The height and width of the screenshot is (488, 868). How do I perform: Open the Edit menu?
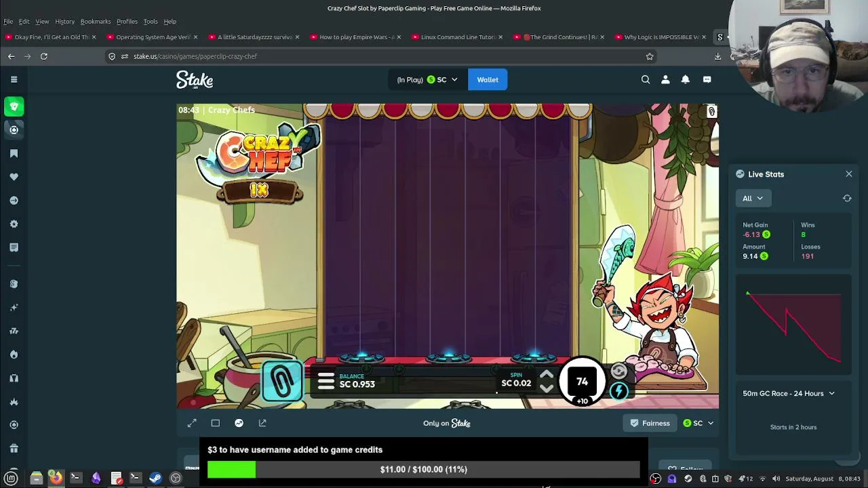point(24,22)
